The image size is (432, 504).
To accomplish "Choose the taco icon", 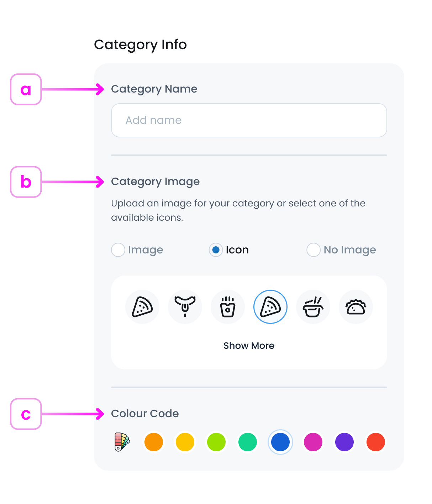I will (356, 307).
